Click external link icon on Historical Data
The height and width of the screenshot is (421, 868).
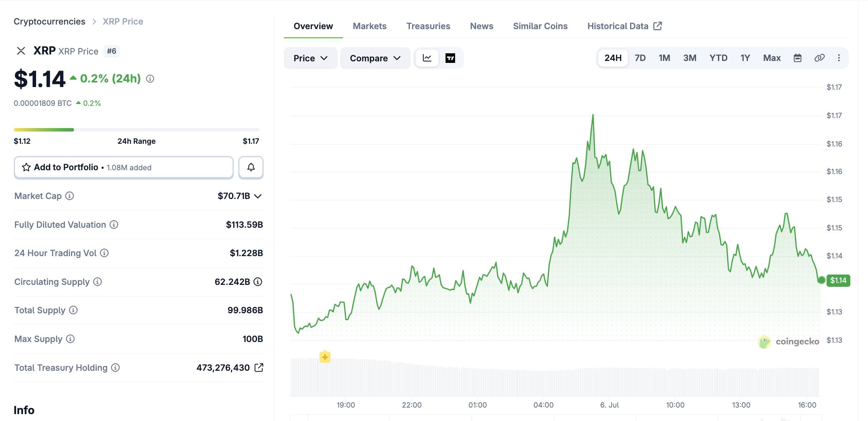coord(658,26)
